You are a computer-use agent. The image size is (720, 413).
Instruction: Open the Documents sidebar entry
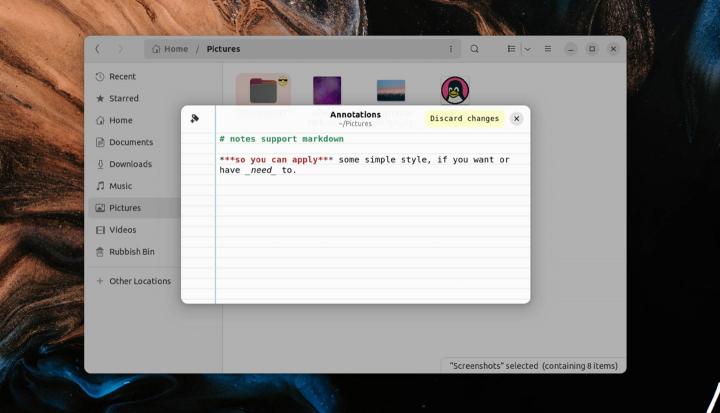pos(131,142)
